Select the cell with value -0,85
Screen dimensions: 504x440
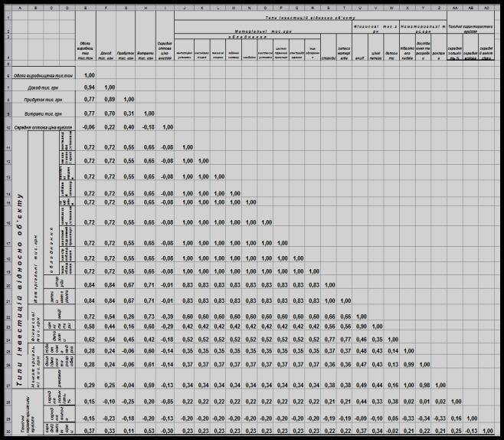(165, 398)
